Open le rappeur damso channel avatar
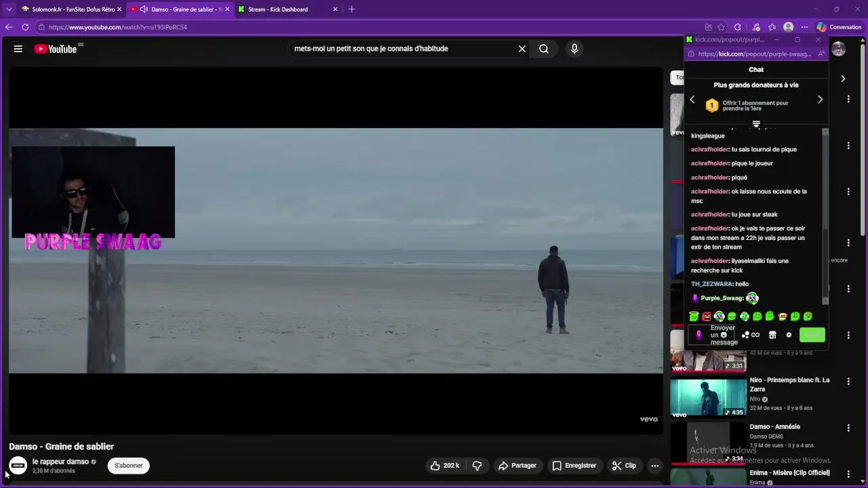The height and width of the screenshot is (488, 868). 18,466
